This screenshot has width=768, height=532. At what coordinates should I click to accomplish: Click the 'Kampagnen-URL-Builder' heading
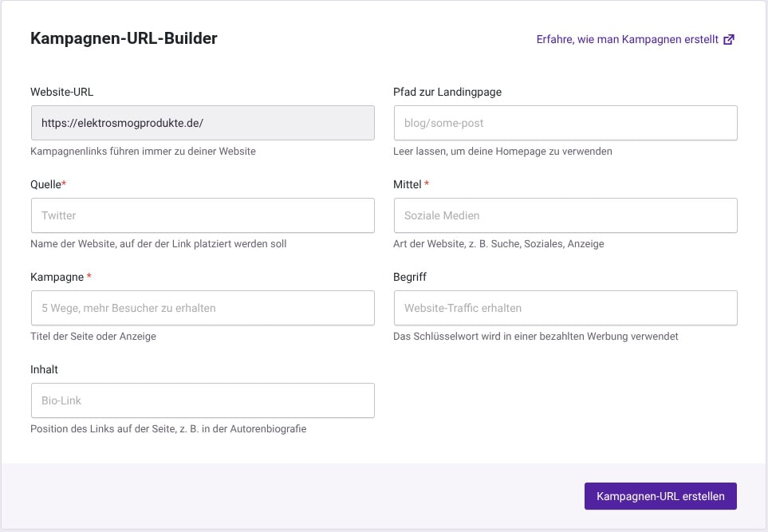(x=124, y=38)
